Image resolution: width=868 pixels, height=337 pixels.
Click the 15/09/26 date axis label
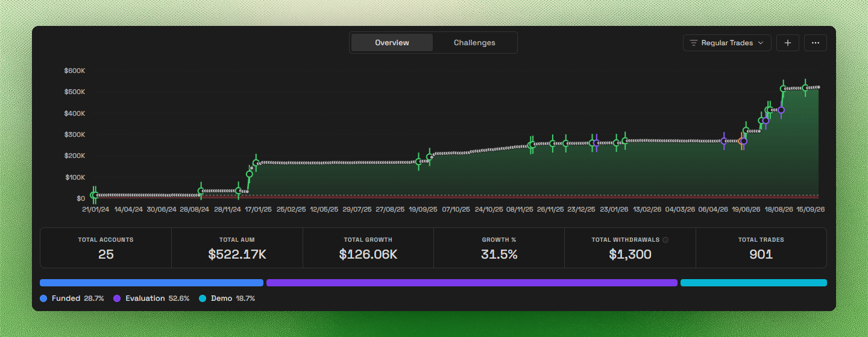coord(811,210)
